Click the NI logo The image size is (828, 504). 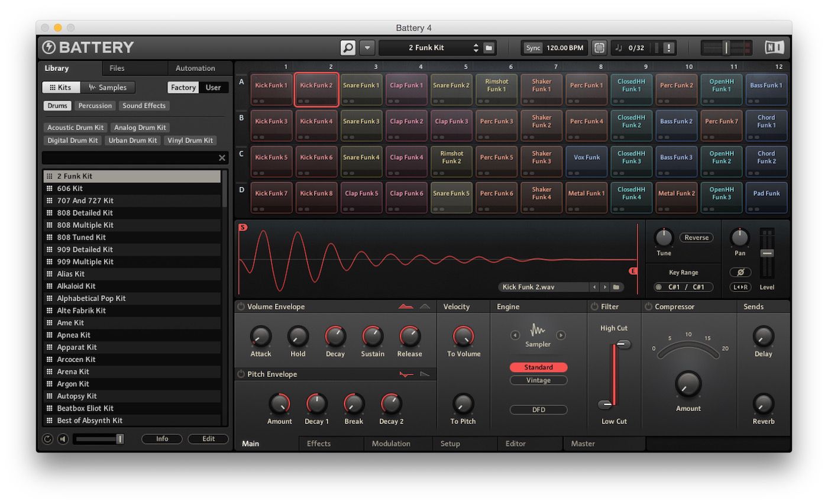(774, 47)
